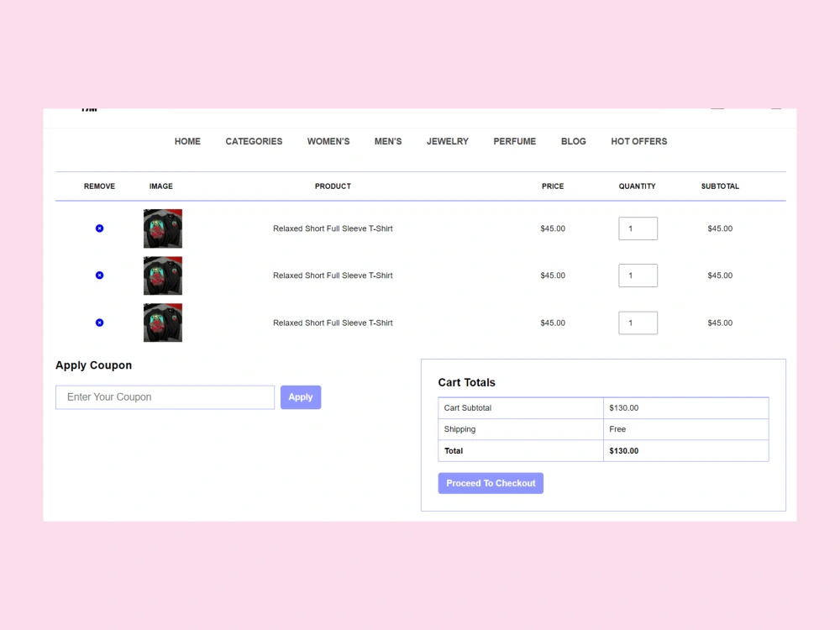Click the Apply Coupon heading

94,365
